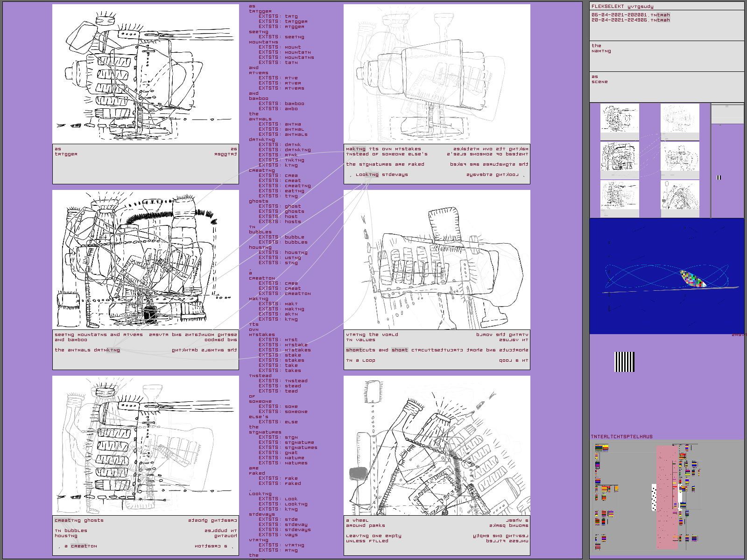Select the middle-left sketch thumbnail in the sidebar
747x560 pixels.
pos(619,157)
